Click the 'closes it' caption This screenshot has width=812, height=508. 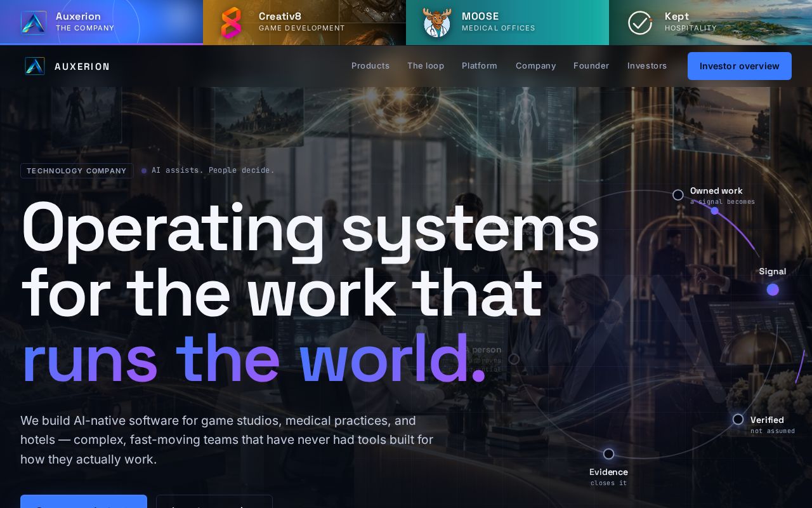[x=608, y=483]
